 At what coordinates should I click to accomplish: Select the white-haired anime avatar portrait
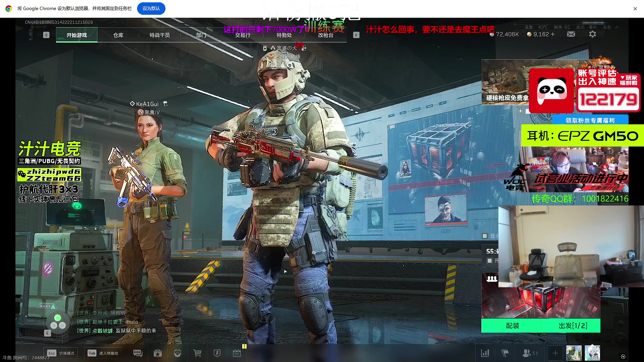pos(592,353)
